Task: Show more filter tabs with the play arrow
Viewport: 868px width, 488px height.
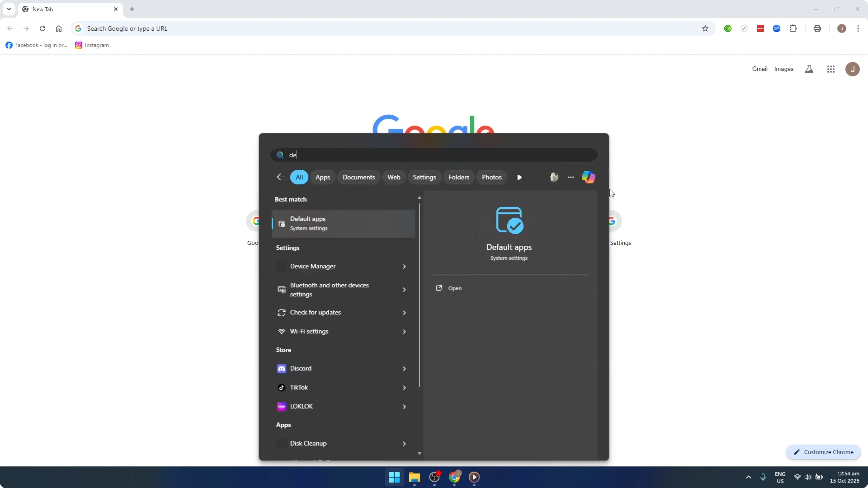Action: tap(519, 178)
